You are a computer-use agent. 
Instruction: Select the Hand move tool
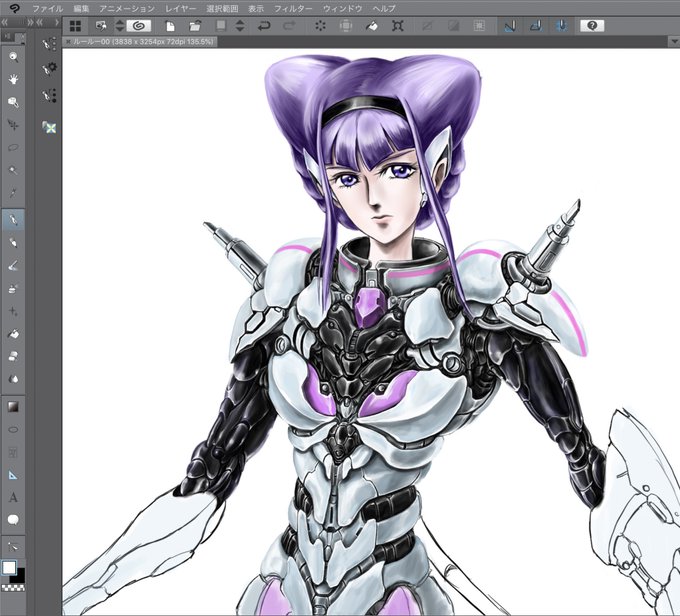coord(13,79)
